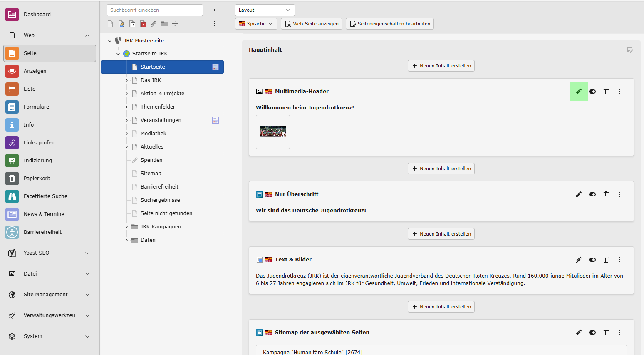
Task: Open the Links prüfen module
Action: pos(50,143)
